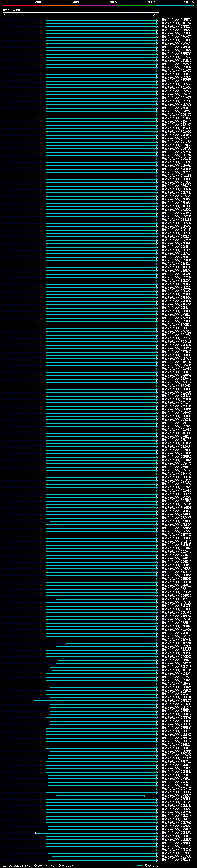Select hit label UniRef100_B0LX54
197x868 pixels.
(x=176, y=606)
